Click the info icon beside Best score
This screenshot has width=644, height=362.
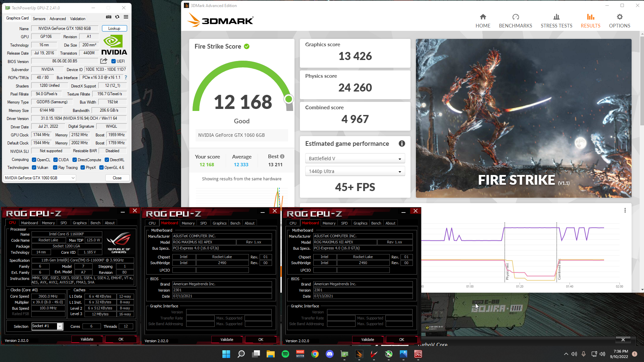pyautogui.click(x=282, y=157)
